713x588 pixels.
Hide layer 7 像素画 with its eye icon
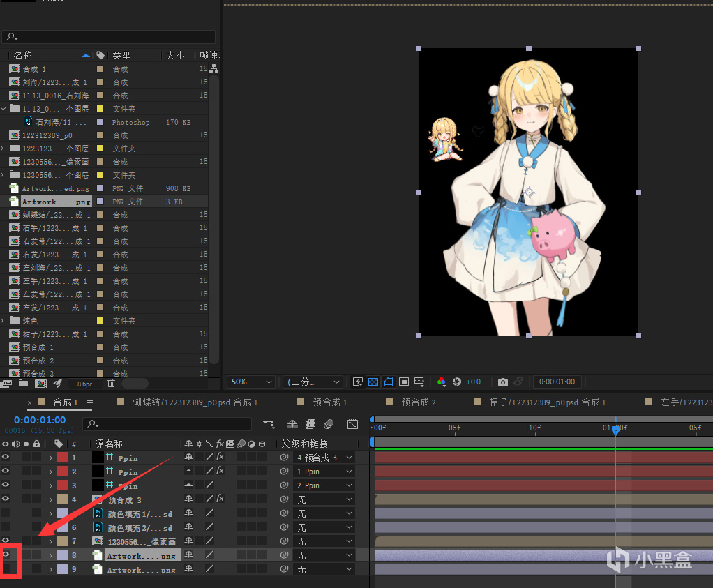(x=6, y=541)
